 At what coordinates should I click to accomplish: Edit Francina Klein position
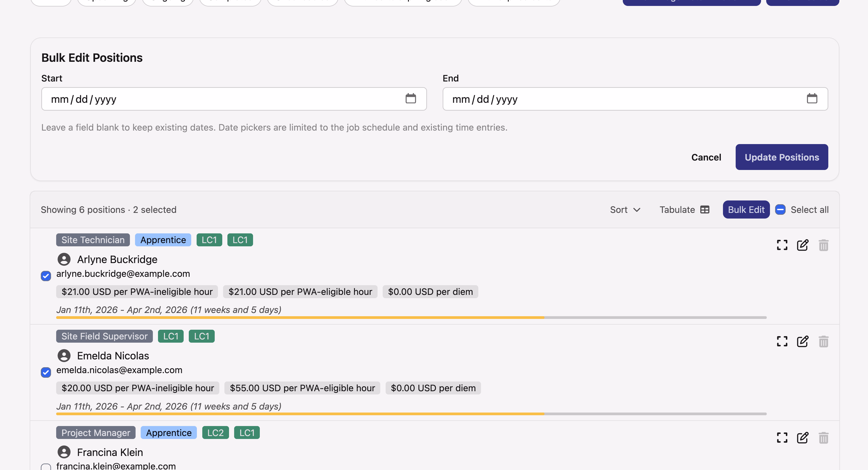click(803, 438)
